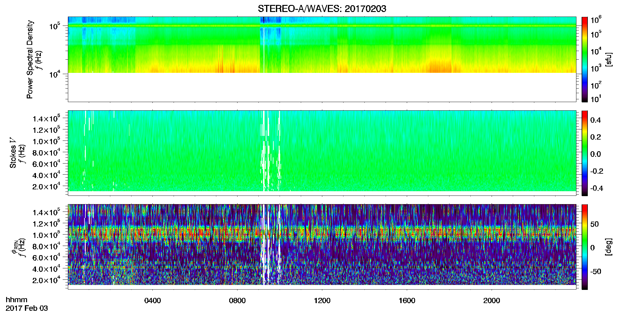Viewport: 644px width, 332px height.
Task: Click the 50 value on the degree color bar
Action: click(x=595, y=224)
